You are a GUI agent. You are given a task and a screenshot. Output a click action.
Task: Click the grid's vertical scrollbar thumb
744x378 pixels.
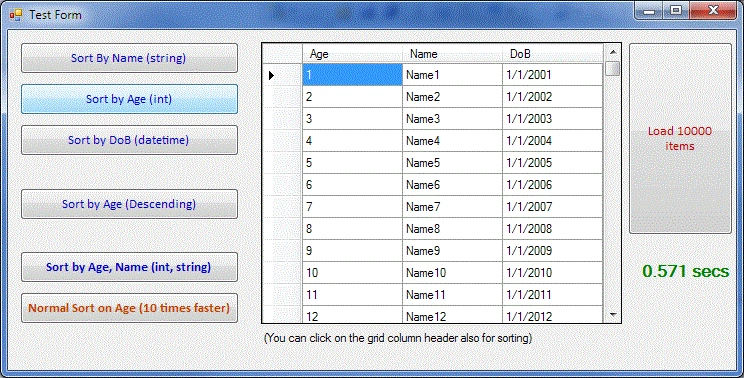click(x=613, y=68)
